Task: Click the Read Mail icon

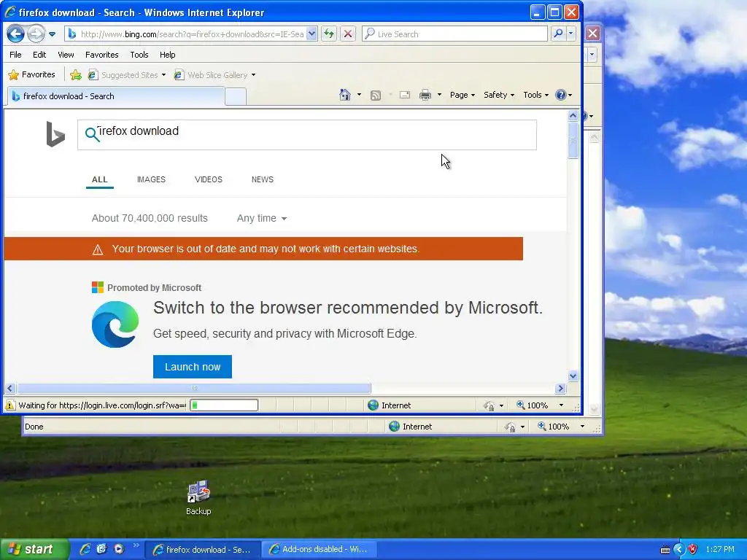Action: (405, 95)
